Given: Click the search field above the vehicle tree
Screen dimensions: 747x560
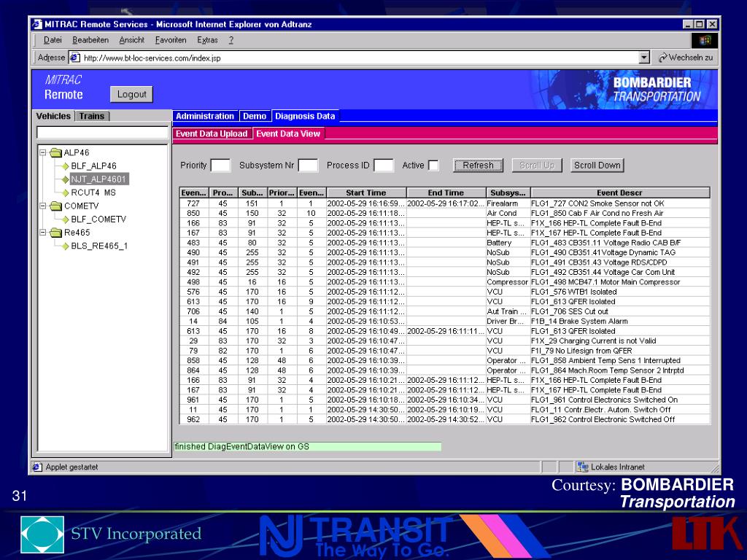Looking at the screenshot, I should [x=102, y=133].
